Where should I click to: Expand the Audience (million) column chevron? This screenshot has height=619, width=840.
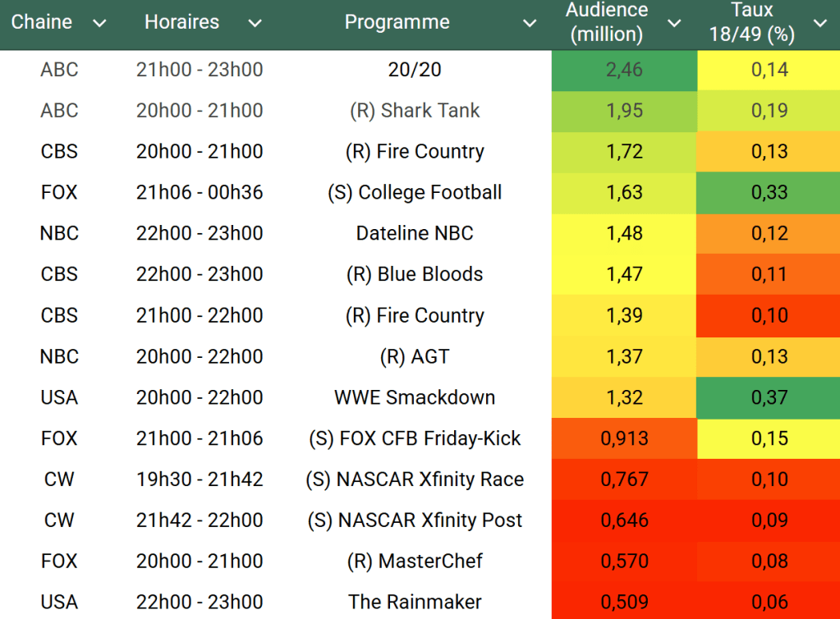pyautogui.click(x=674, y=23)
